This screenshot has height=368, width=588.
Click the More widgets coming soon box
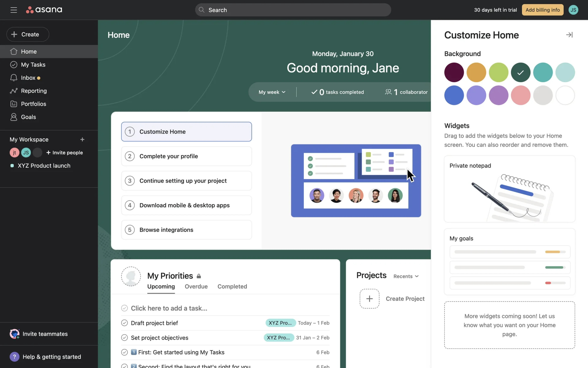click(509, 325)
